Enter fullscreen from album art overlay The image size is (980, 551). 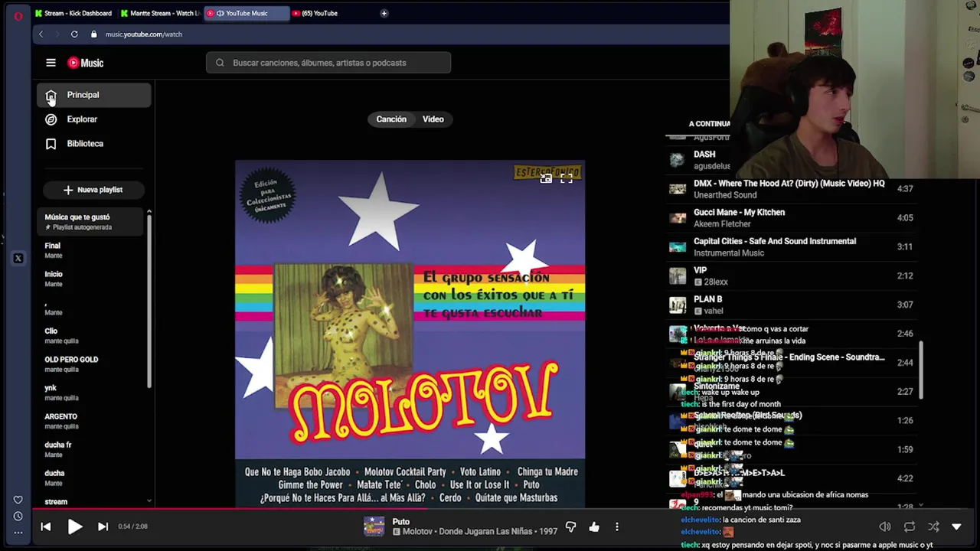coord(567,178)
